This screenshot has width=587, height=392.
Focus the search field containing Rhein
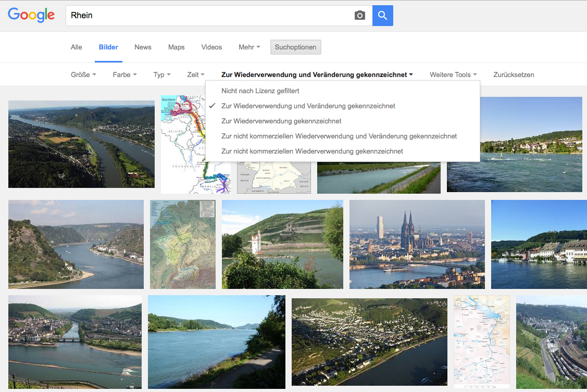[x=219, y=15]
